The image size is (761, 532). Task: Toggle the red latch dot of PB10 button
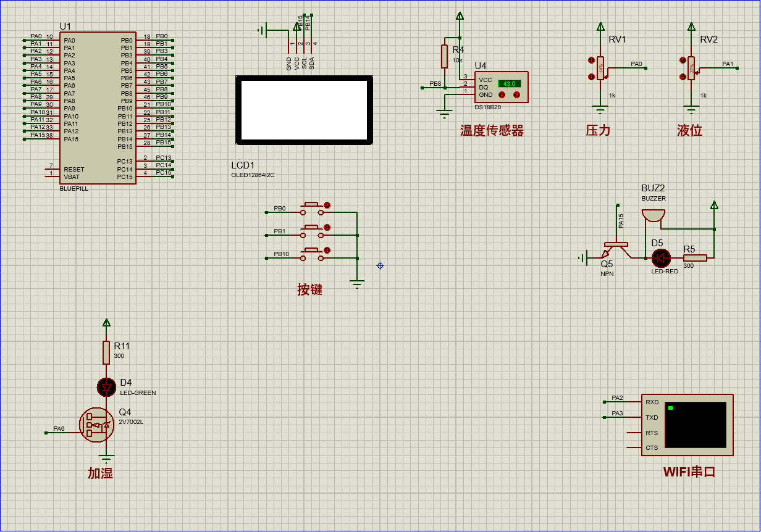coord(327,250)
